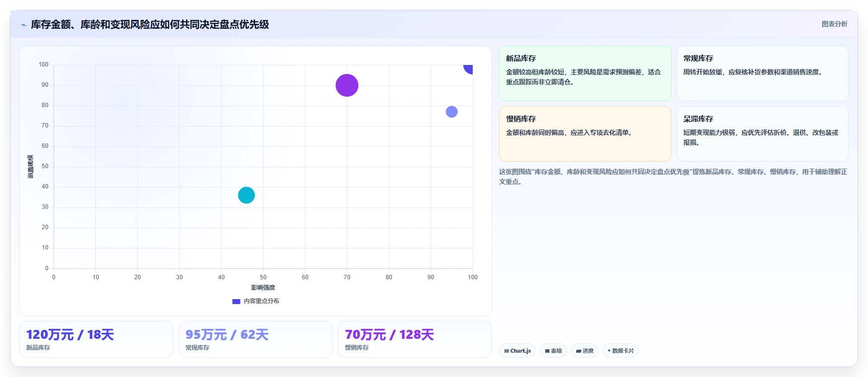Open the 120万元 / 18天 stat card
This screenshot has height=377, width=868.
[96, 339]
